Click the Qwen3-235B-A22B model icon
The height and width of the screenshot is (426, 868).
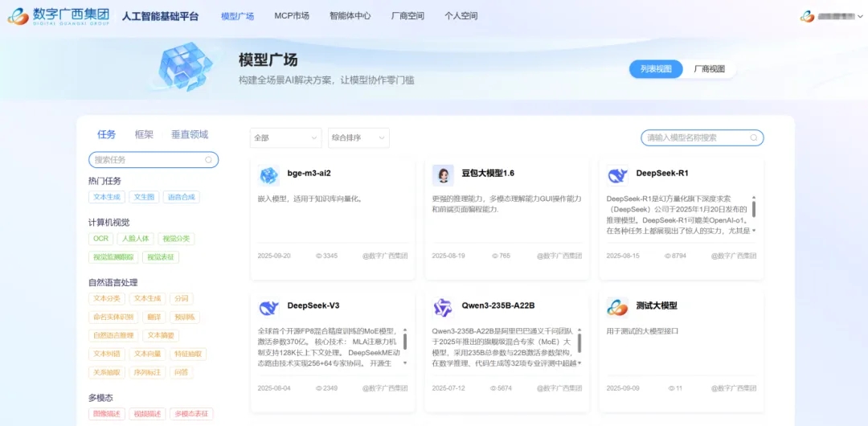pos(443,307)
